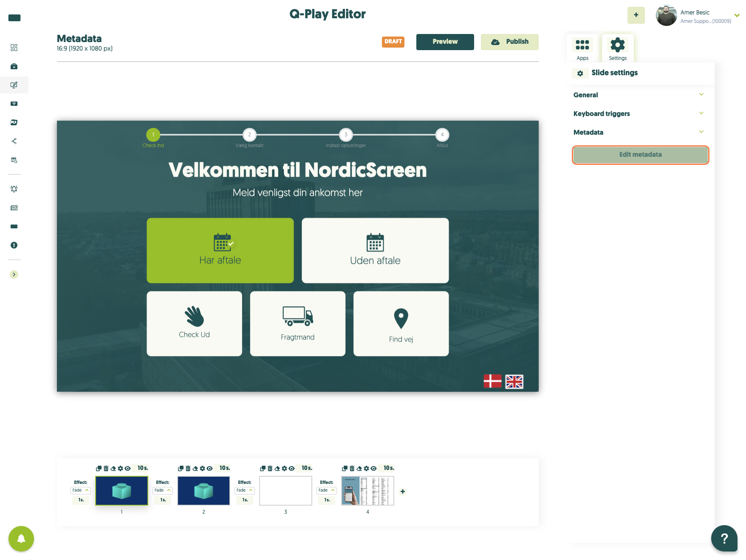Select slide 1 thumbnail

122,491
